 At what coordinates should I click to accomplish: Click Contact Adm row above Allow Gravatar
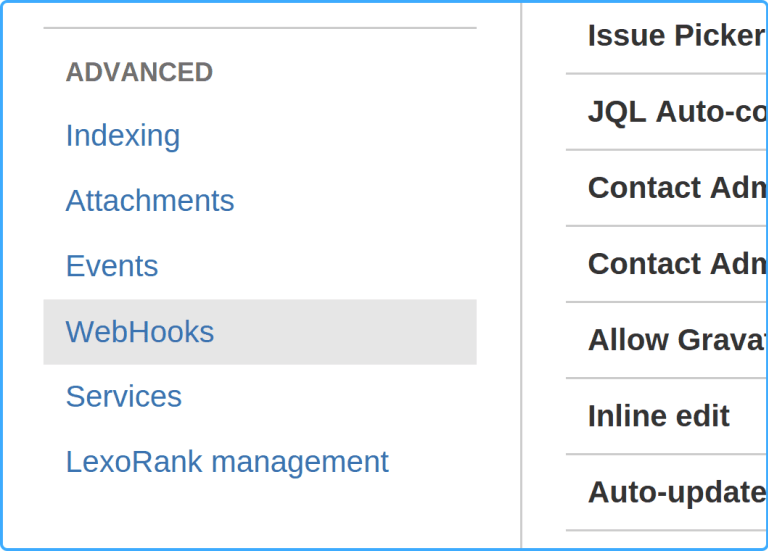(x=676, y=264)
